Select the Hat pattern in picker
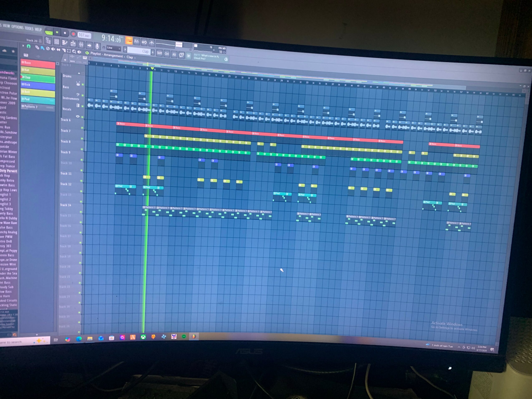The image size is (532, 399). point(38,71)
